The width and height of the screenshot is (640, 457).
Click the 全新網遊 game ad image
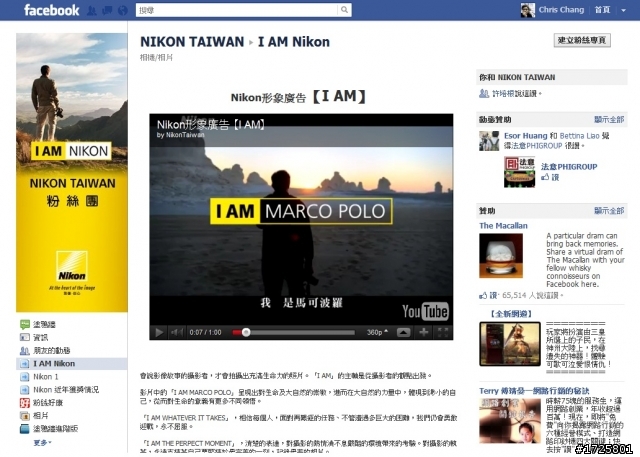(510, 344)
